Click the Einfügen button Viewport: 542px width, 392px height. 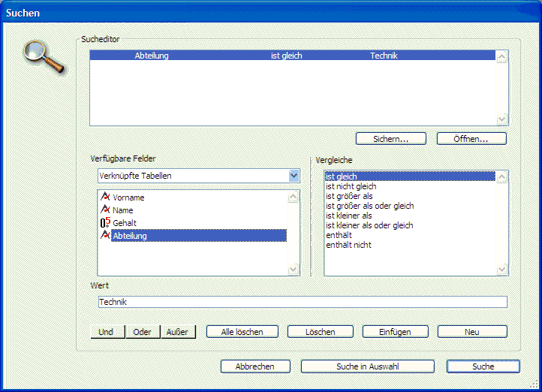point(396,332)
